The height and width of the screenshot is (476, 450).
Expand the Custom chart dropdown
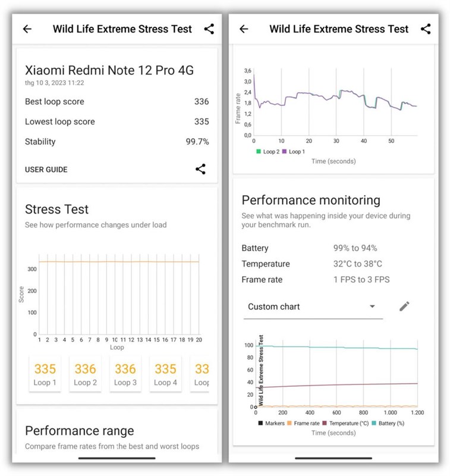pos(312,307)
